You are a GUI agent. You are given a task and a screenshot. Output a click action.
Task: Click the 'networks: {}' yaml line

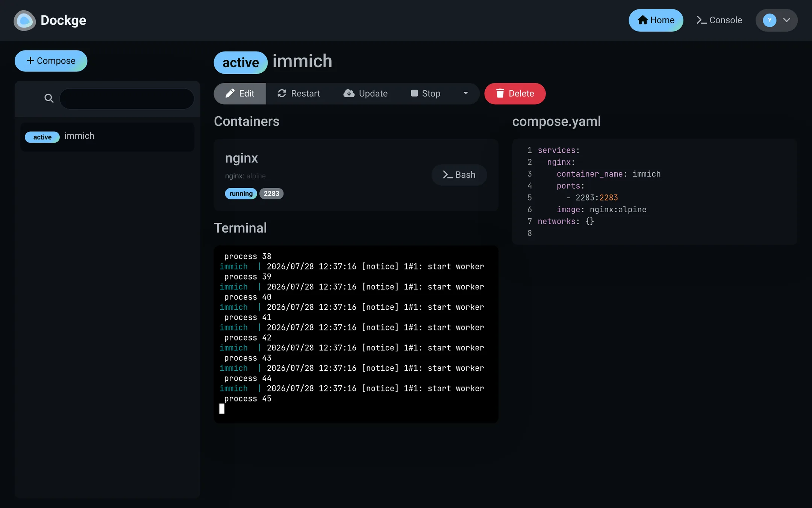click(x=566, y=222)
